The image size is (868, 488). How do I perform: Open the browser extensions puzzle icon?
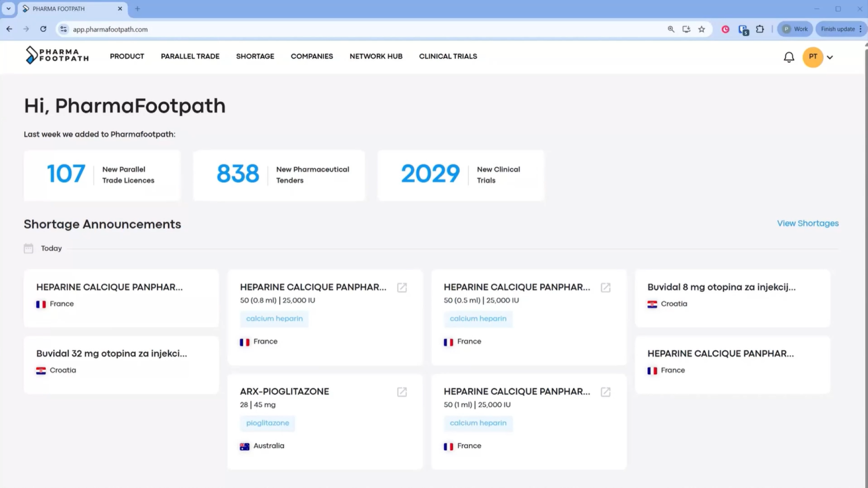759,29
